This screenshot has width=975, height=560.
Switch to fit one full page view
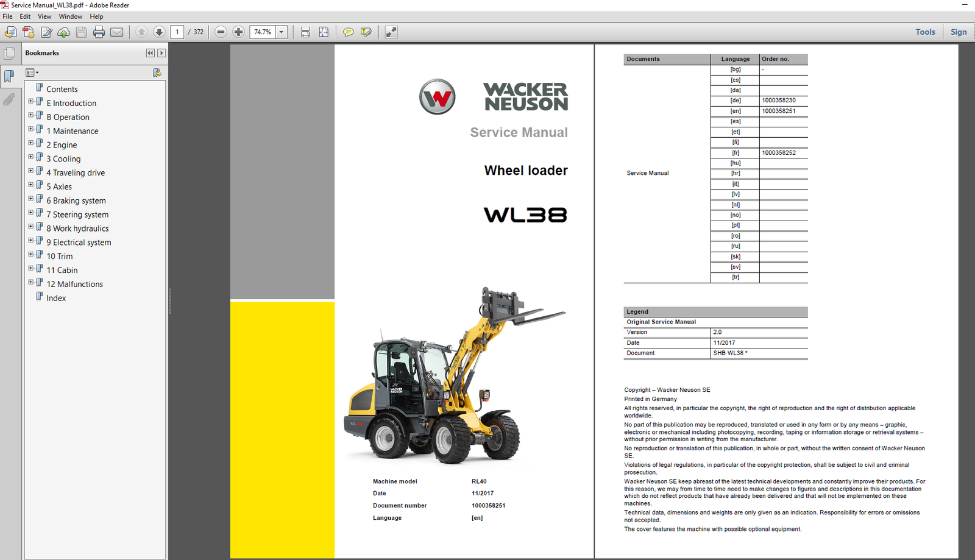pyautogui.click(x=324, y=32)
